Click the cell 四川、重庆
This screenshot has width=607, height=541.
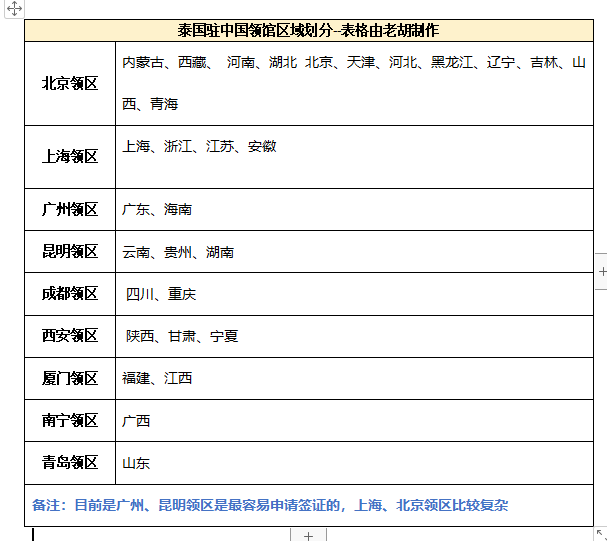coord(354,294)
